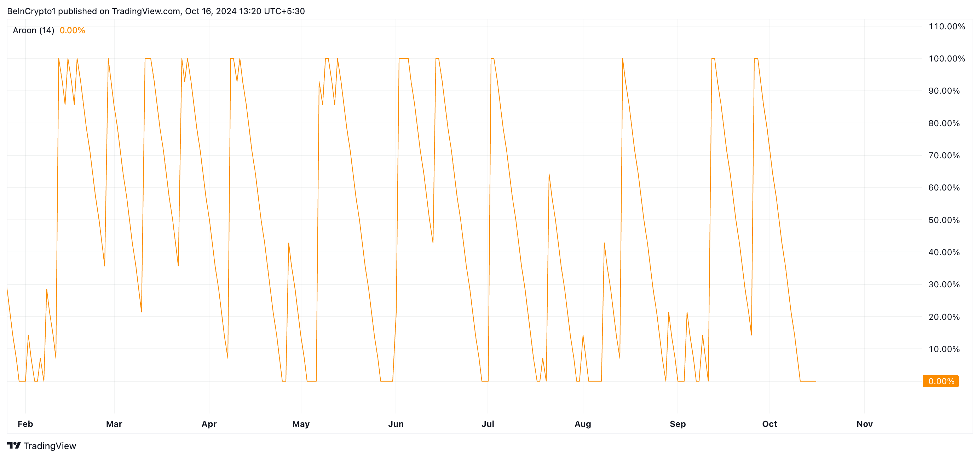Image resolution: width=980 pixels, height=458 pixels.
Task: Click the TradingView brand text
Action: click(x=50, y=446)
